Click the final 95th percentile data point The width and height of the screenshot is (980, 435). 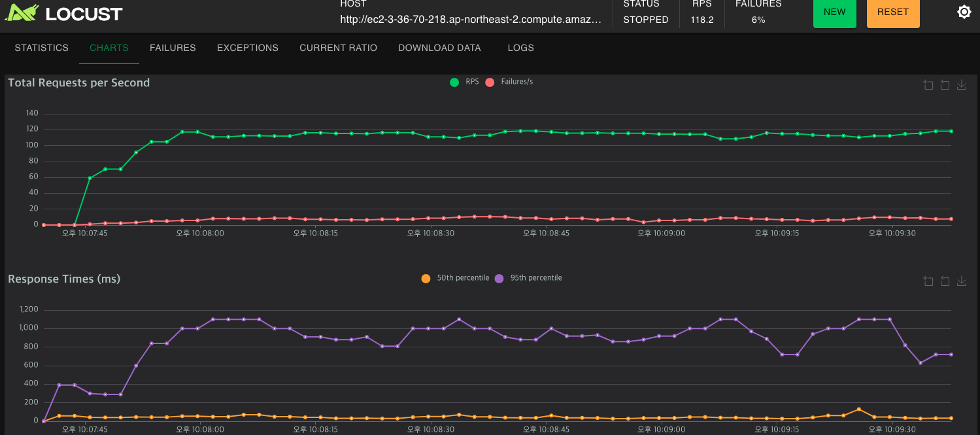951,355
